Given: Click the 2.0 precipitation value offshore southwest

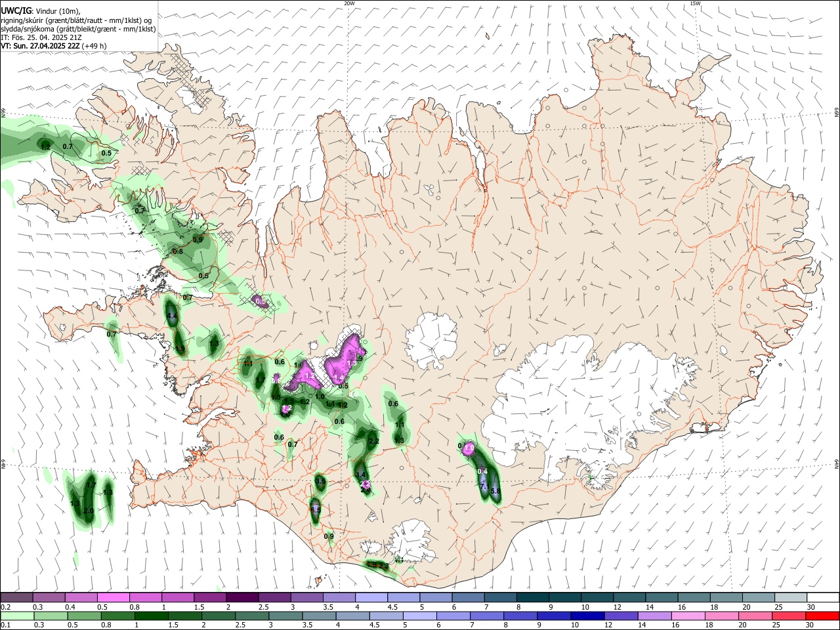Looking at the screenshot, I should 89,510.
